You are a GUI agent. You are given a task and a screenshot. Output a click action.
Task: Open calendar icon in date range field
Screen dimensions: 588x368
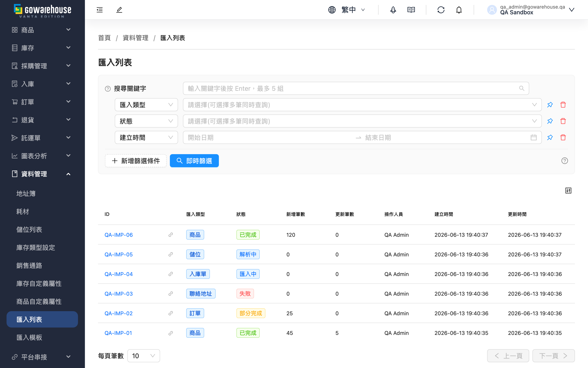coord(533,137)
